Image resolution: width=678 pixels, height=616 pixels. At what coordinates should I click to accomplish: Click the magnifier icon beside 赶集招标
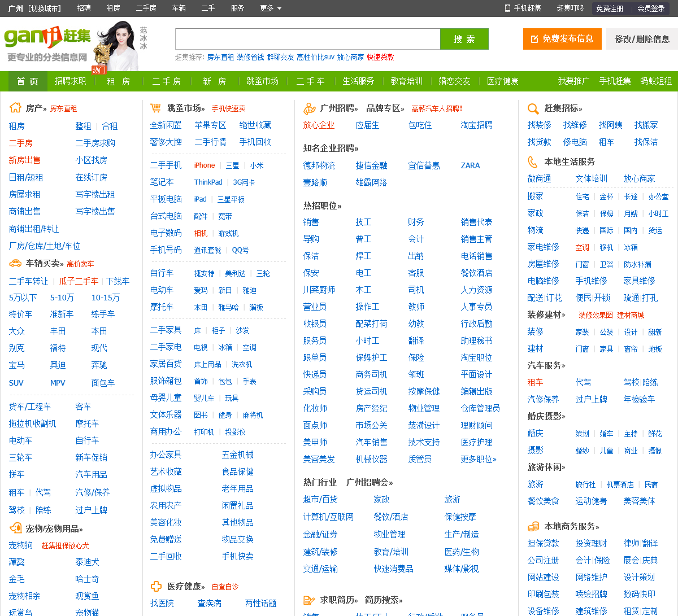(x=533, y=108)
